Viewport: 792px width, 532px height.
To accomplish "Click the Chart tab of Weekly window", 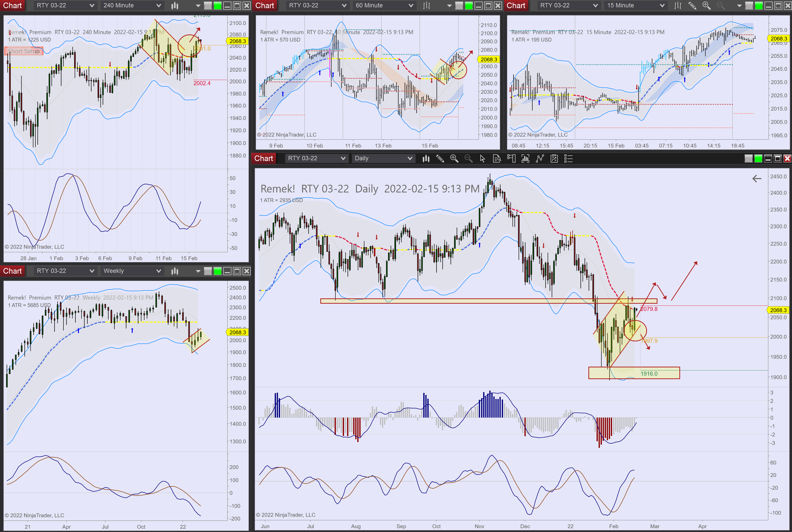I will point(13,271).
